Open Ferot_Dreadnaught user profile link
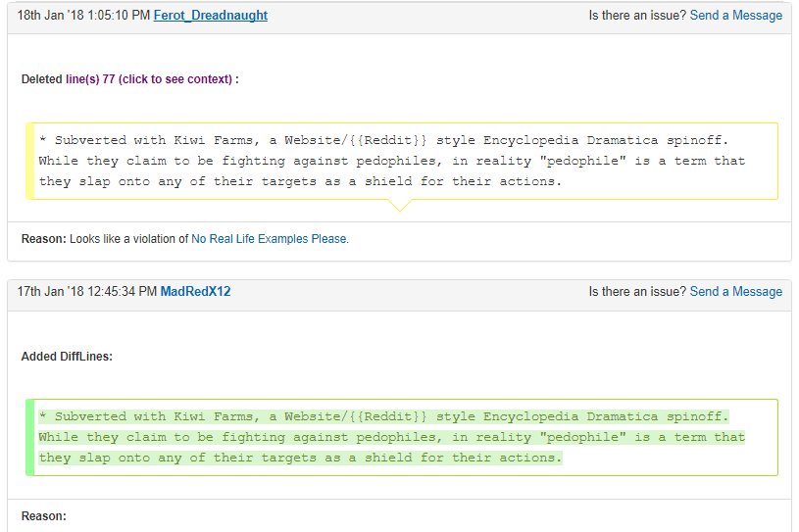799x532 pixels. pyautogui.click(x=211, y=16)
